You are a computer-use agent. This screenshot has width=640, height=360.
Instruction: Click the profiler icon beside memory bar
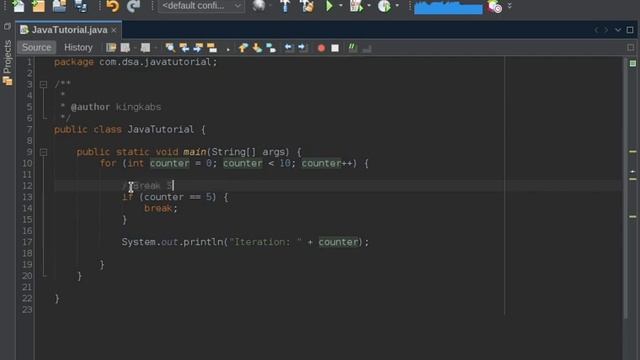495,6
